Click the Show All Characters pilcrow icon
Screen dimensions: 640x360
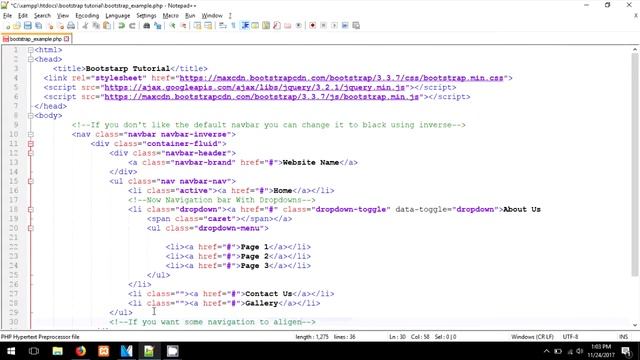tap(233, 26)
